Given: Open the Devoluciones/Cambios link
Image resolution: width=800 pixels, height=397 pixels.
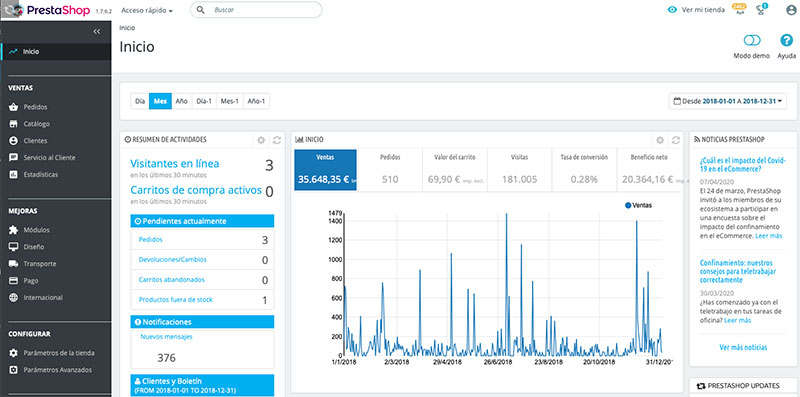Looking at the screenshot, I should tap(172, 260).
